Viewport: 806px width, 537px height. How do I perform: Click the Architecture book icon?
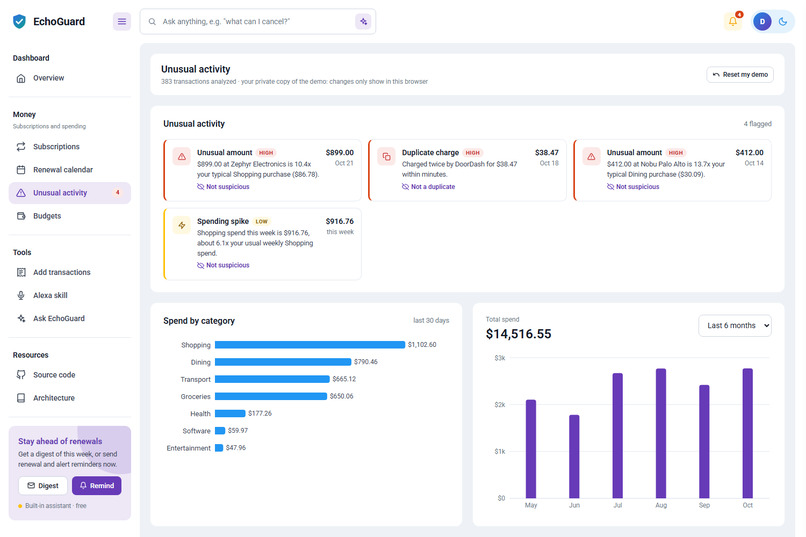click(x=21, y=398)
